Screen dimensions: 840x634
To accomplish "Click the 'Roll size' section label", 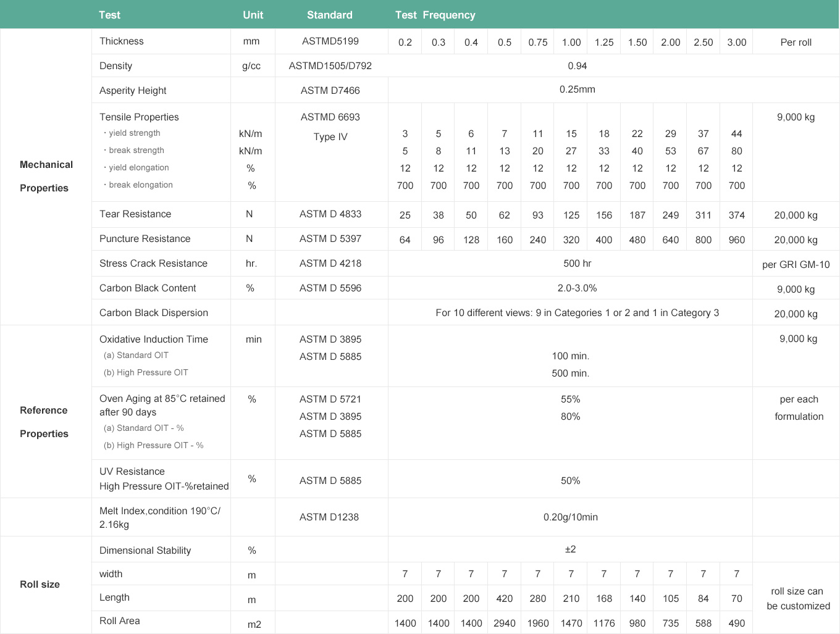I will pyautogui.click(x=40, y=584).
